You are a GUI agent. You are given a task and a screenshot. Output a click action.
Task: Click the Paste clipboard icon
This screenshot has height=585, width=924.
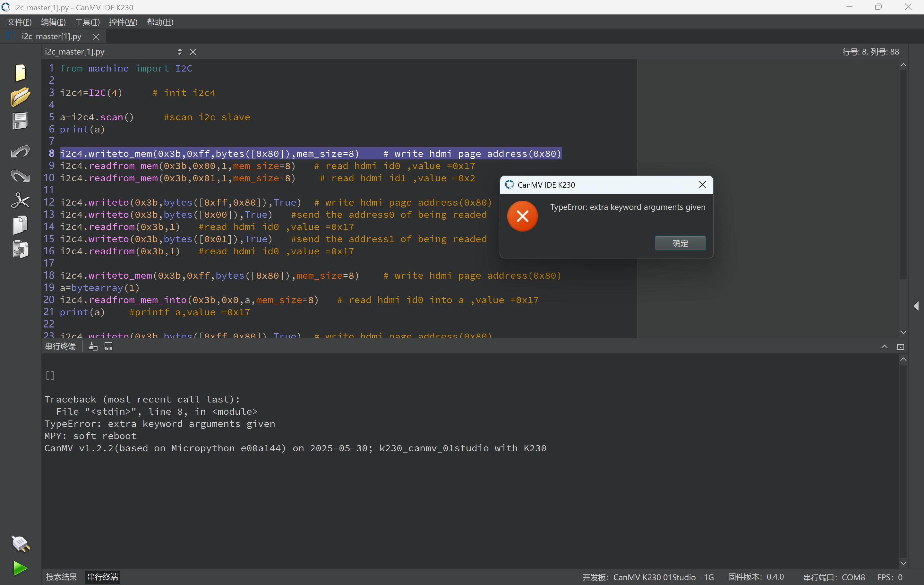[20, 249]
